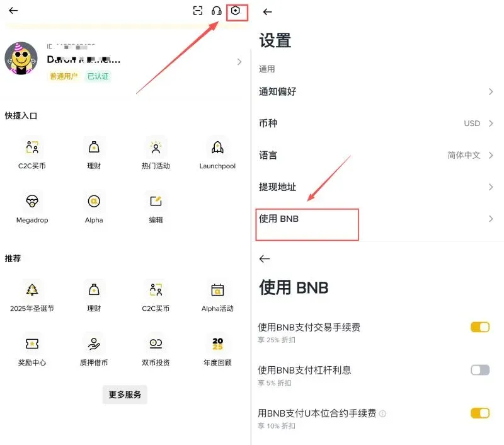The image size is (504, 445).
Task: Open 使用 BNB settings row
Action: [x=376, y=219]
